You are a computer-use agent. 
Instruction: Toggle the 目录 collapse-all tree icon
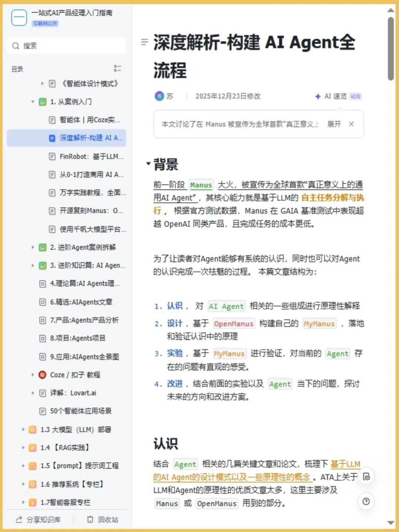tap(117, 69)
